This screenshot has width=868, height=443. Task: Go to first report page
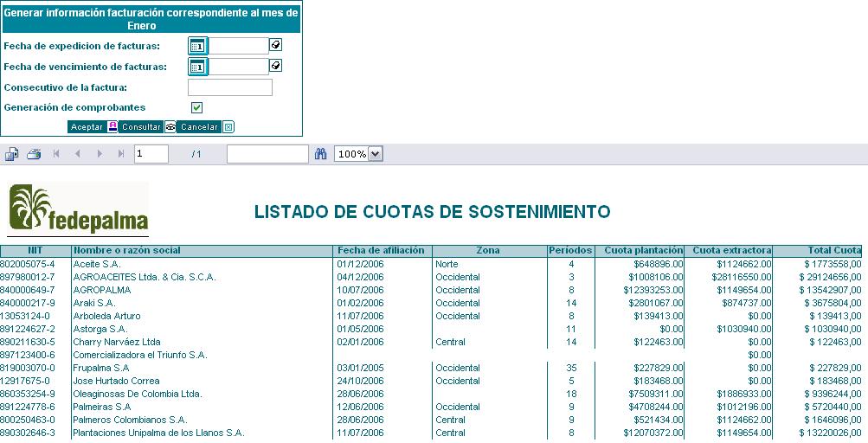pyautogui.click(x=56, y=154)
